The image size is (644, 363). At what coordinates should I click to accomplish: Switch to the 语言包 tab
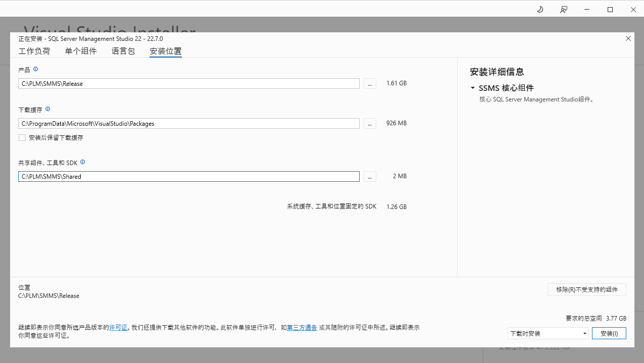(x=123, y=51)
